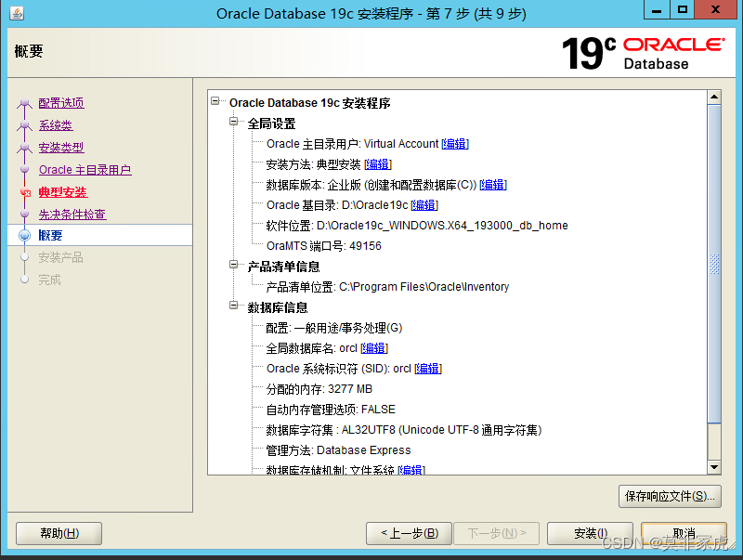Select the 配置: 一般用途/事务处理(G) row
This screenshot has height=560, width=743.
pos(334,328)
